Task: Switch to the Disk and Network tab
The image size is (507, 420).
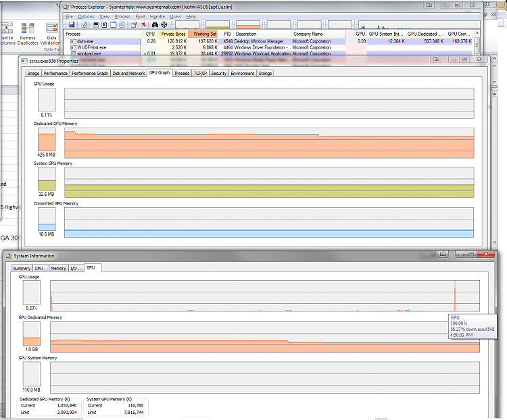Action: click(128, 74)
